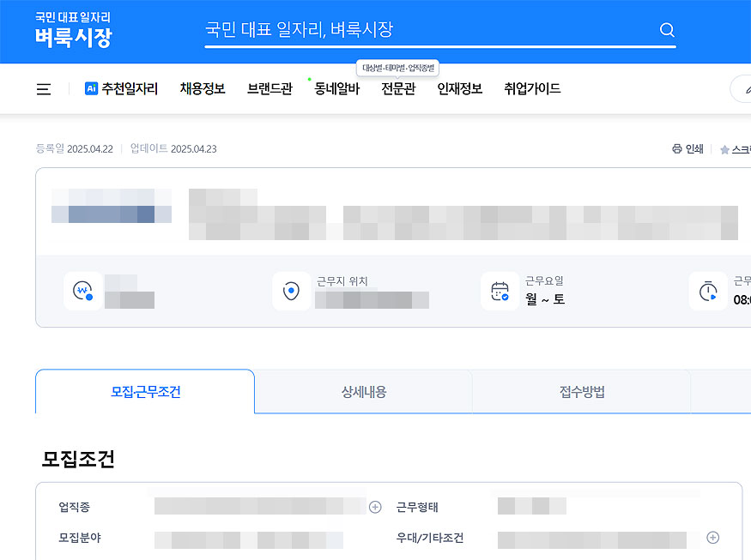The width and height of the screenshot is (751, 560).
Task: Click the 모집조건 heading
Action: tap(78, 459)
